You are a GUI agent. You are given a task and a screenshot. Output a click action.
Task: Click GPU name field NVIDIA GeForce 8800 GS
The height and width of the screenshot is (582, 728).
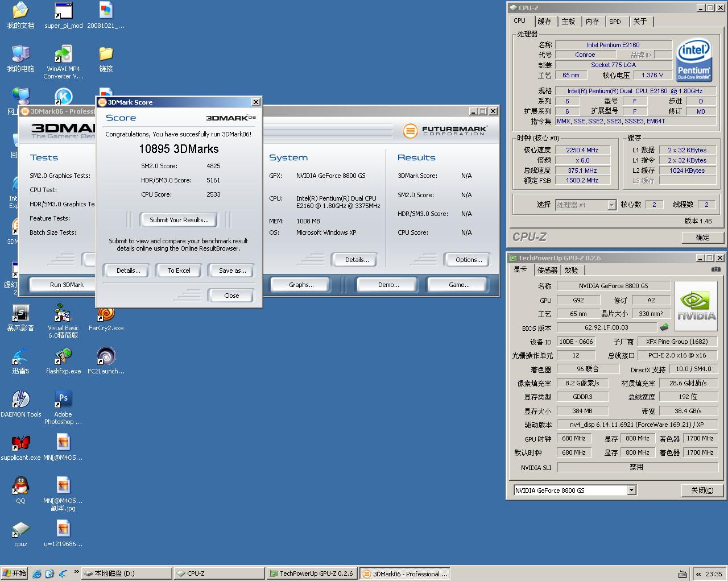pos(613,286)
